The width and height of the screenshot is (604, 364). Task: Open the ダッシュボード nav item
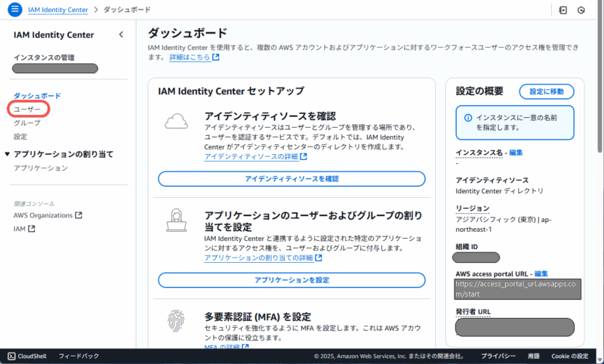pyautogui.click(x=37, y=95)
